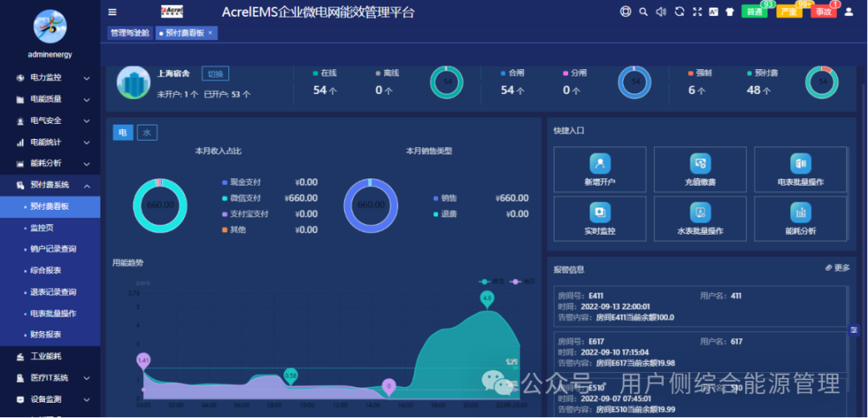Click the refresh icon in top bar

tap(678, 12)
